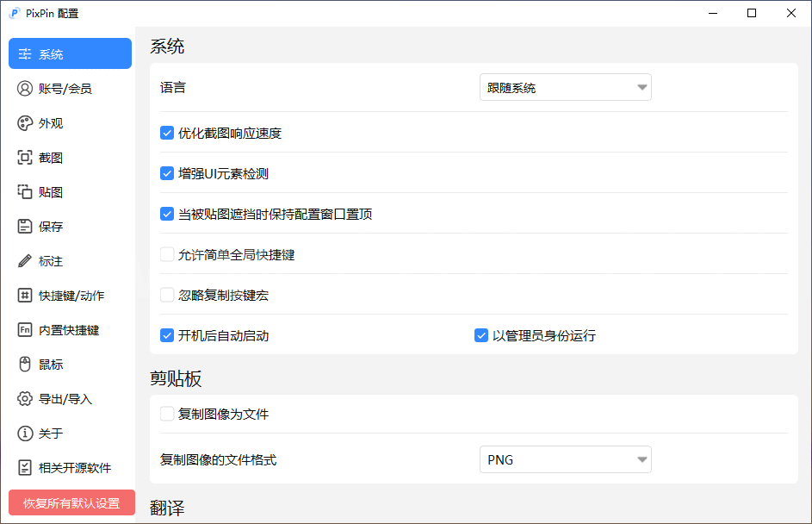812x524 pixels.
Task: Click the 截图 screenshot icon in sidebar
Action: click(25, 158)
